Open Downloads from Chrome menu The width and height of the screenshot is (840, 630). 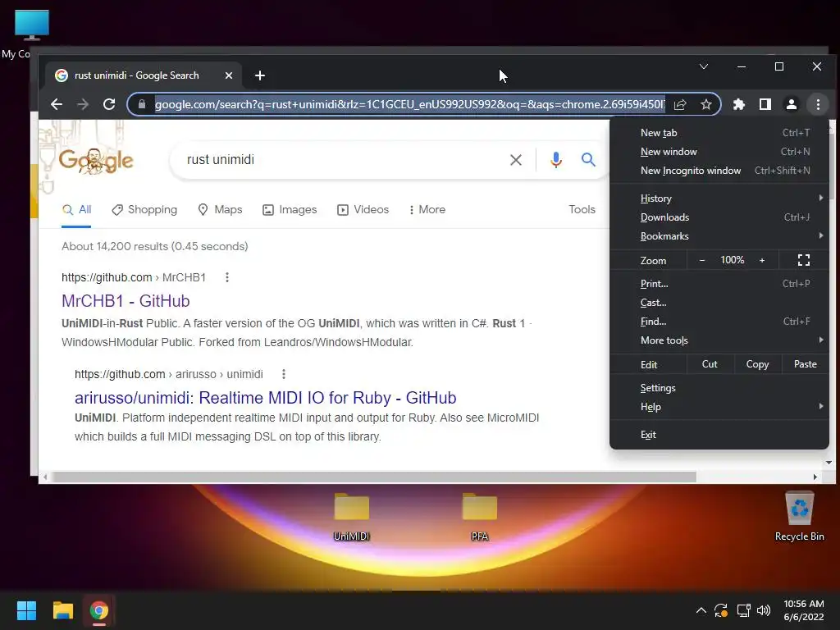719,217
